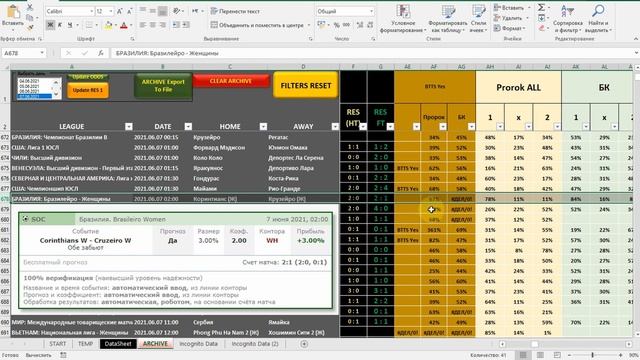This screenshot has width=640, height=360.
Task: Increase font size with the larger A icon
Action: click(119, 11)
